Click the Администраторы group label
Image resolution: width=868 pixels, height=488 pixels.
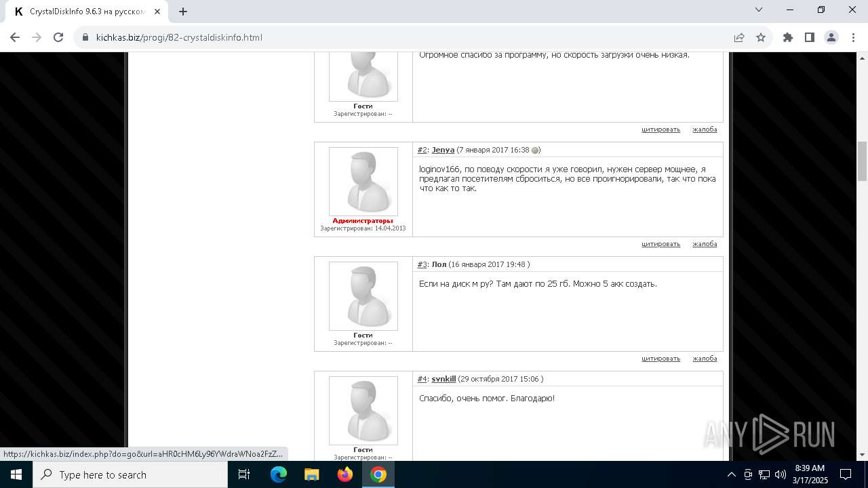click(363, 221)
